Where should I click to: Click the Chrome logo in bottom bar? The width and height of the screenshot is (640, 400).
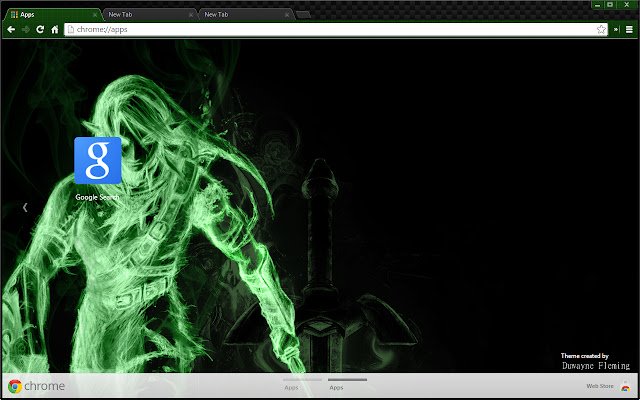pyautogui.click(x=36, y=386)
